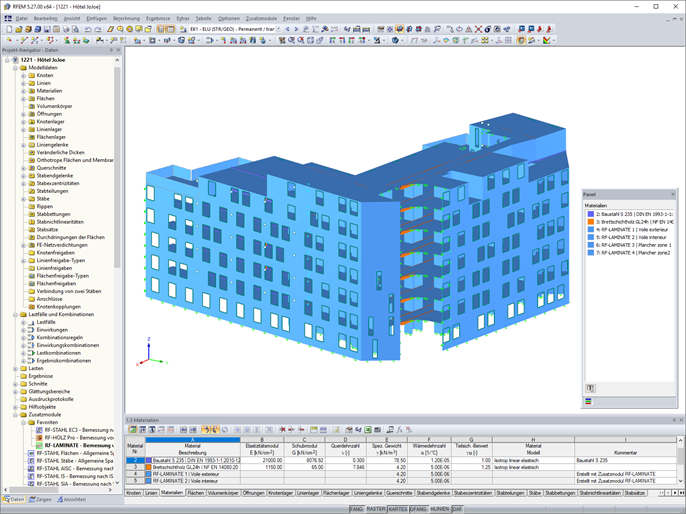Collapse the Modelldaten tree node
Image resolution: width=686 pixels, height=514 pixels.
pos(15,68)
